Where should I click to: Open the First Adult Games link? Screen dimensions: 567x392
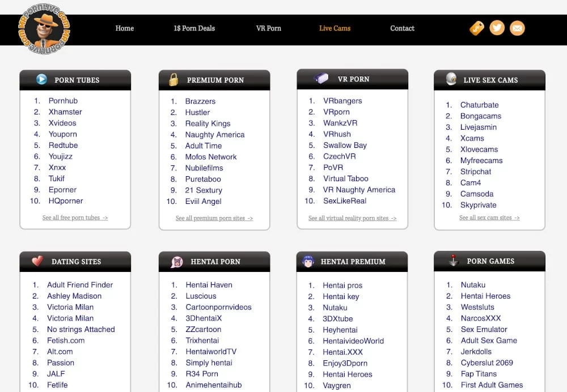(x=492, y=385)
